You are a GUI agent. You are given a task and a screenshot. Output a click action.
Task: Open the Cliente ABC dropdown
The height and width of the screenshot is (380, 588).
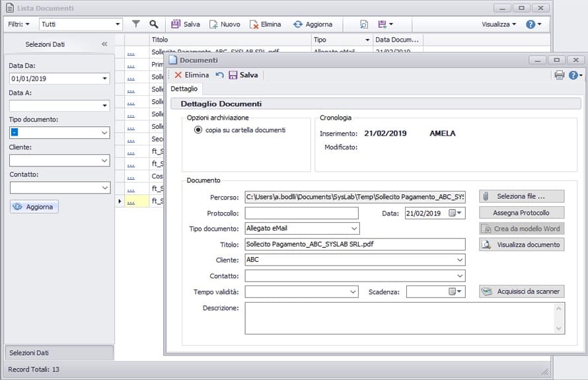460,260
